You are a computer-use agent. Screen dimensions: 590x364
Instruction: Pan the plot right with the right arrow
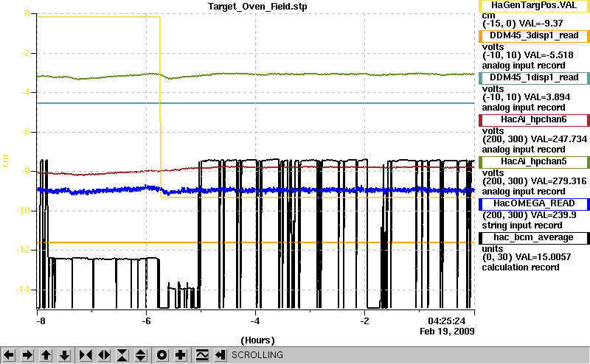tap(27, 355)
